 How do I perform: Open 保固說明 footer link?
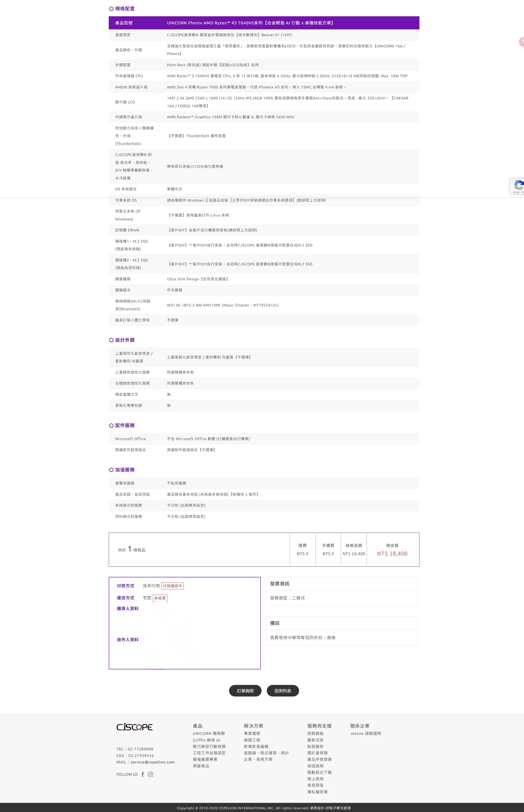[x=315, y=766]
